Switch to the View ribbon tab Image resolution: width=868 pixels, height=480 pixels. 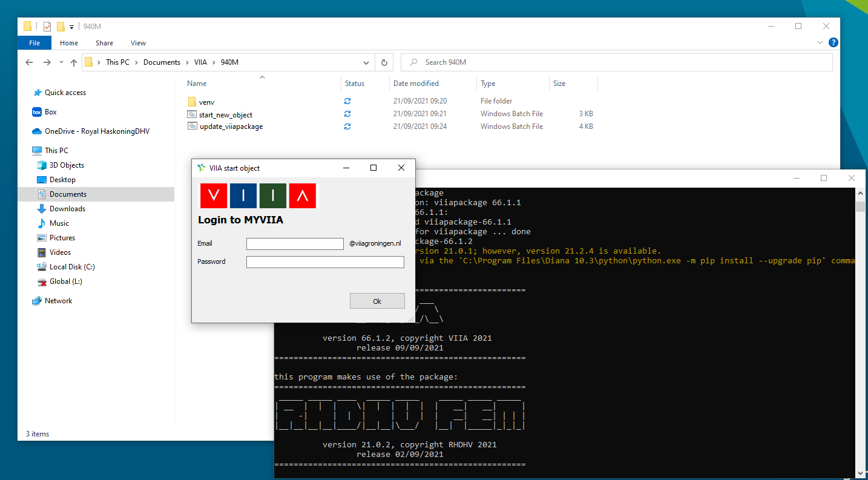[x=138, y=43]
